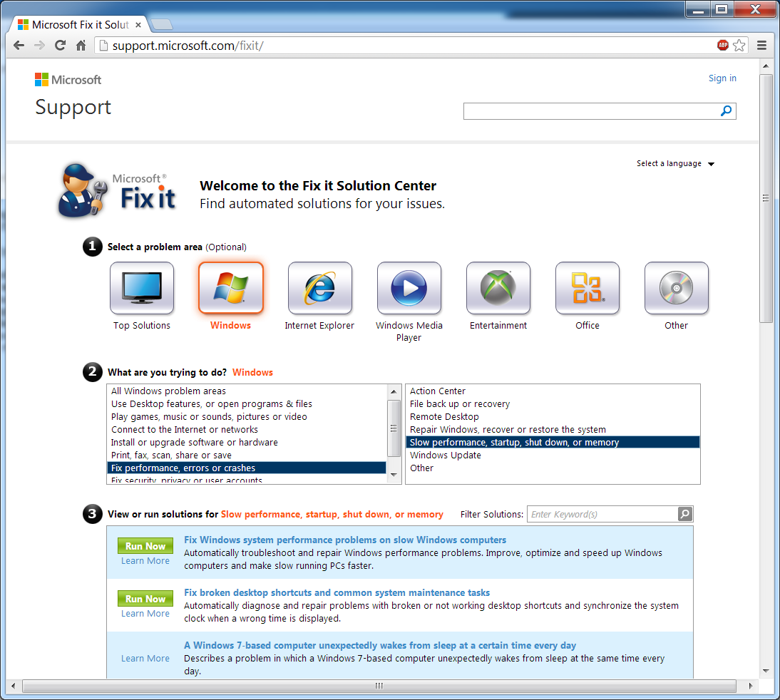Choose the Windows problem area icon
The width and height of the screenshot is (780, 700).
[231, 288]
